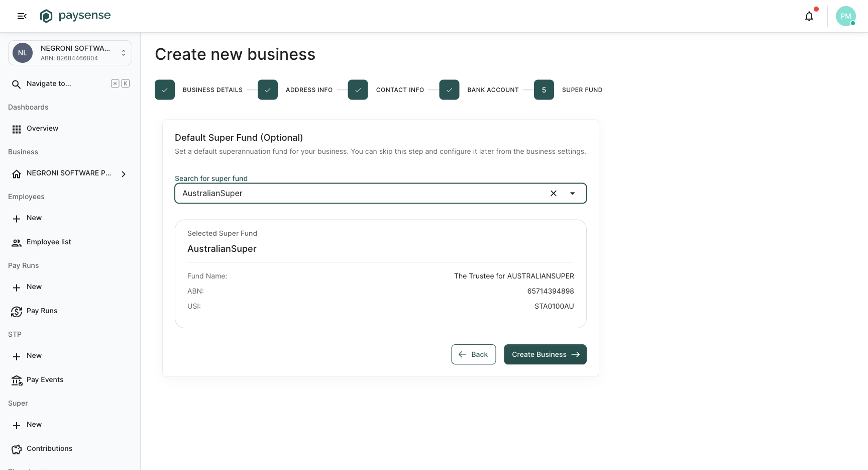Click the paysense logo

75,16
